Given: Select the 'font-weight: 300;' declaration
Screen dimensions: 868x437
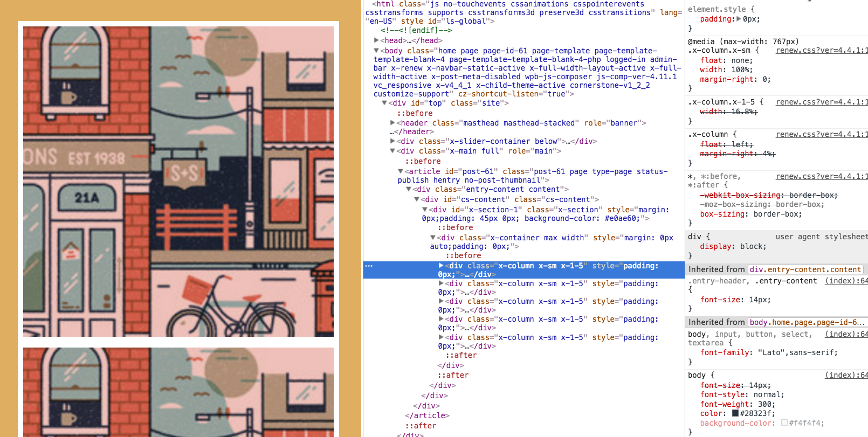Looking at the screenshot, I should (x=738, y=404).
